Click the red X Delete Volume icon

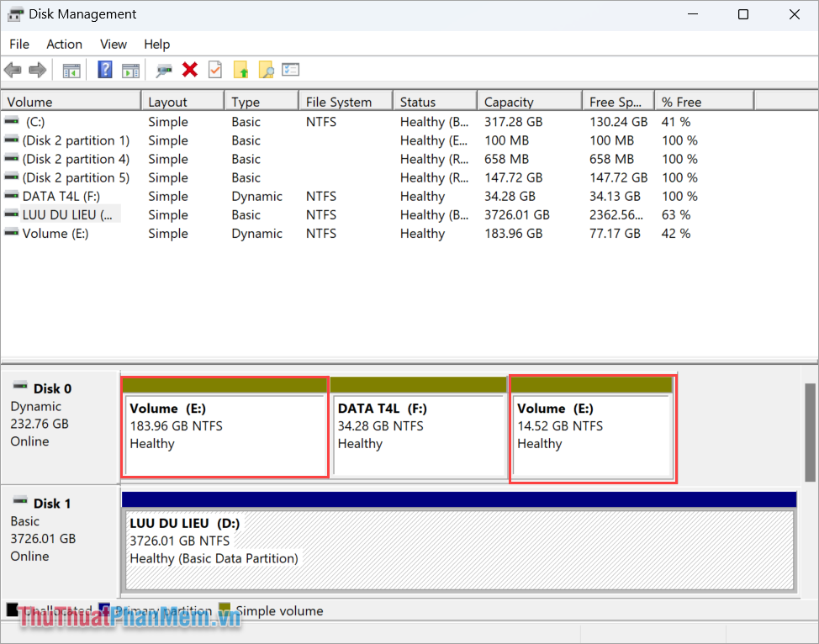(x=189, y=70)
